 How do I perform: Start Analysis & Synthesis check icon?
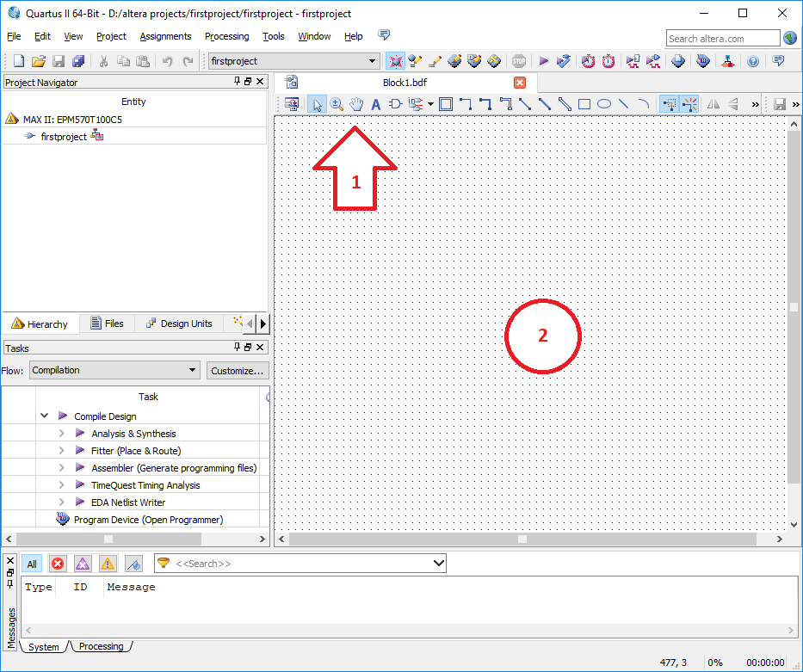[564, 61]
